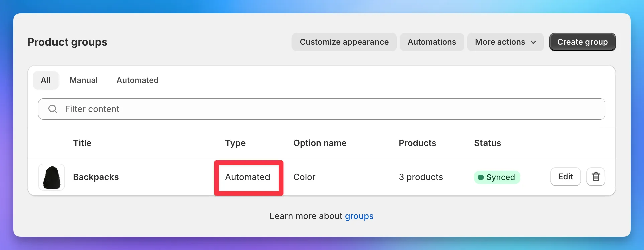Viewport: 644px width, 250px height.
Task: Click the Customize appearance button
Action: [344, 42]
